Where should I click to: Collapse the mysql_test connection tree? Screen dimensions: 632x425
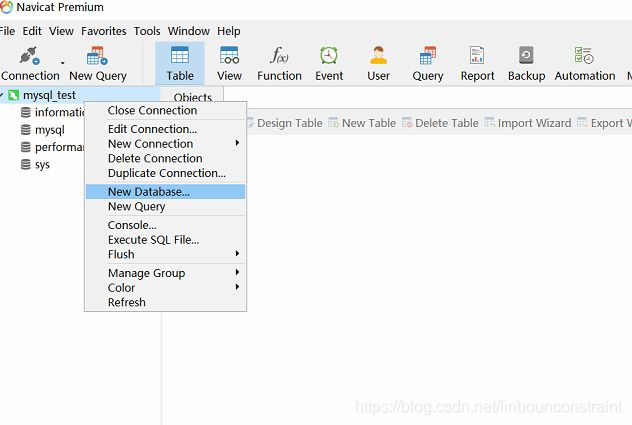pyautogui.click(x=2, y=95)
